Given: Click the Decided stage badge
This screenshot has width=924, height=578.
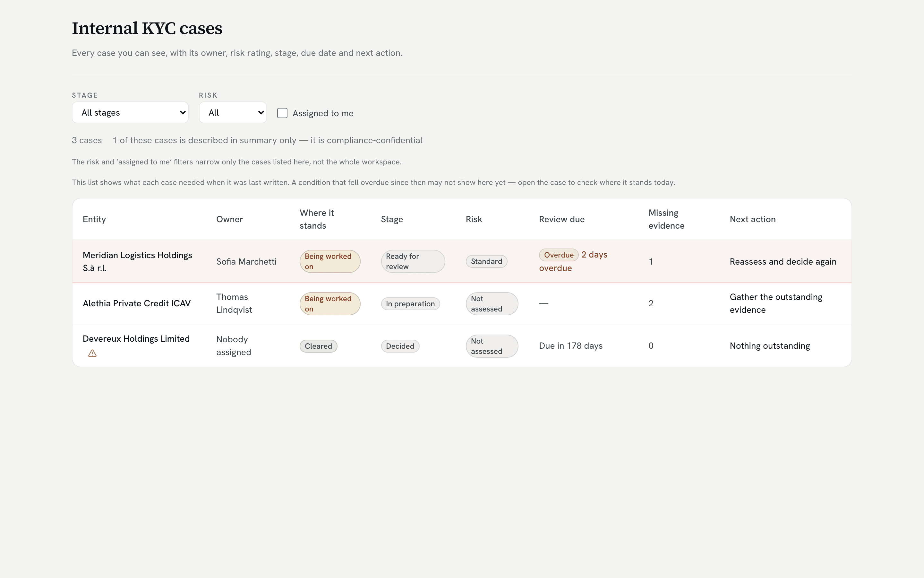Looking at the screenshot, I should [x=400, y=346].
